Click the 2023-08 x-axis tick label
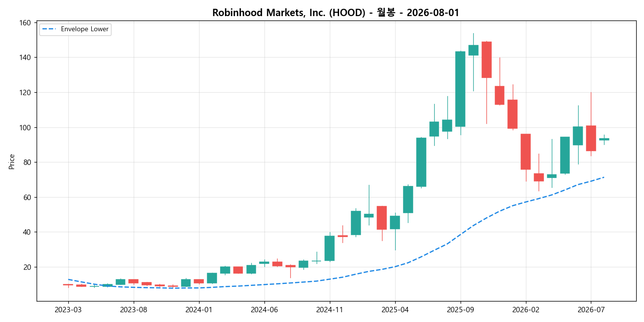Viewport: 644px width, 322px height. (x=134, y=309)
